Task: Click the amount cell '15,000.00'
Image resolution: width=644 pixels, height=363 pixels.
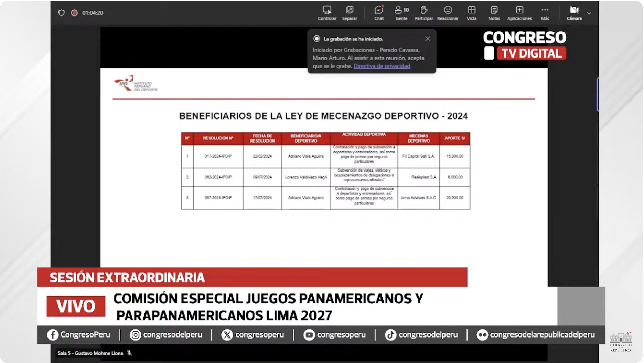Action: pyautogui.click(x=455, y=156)
